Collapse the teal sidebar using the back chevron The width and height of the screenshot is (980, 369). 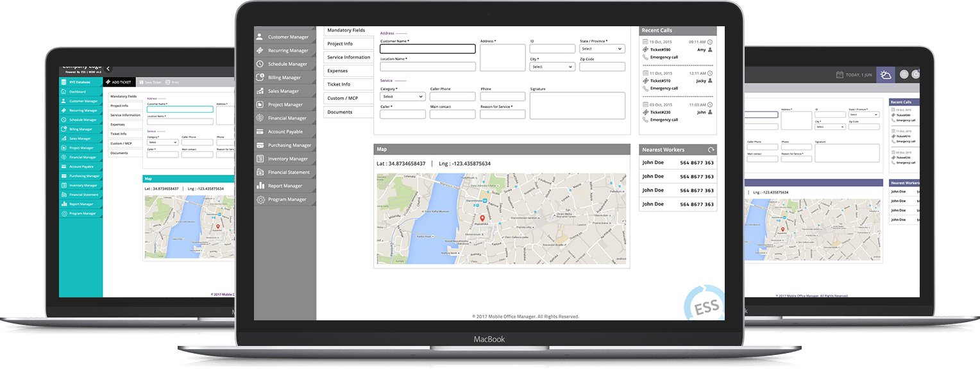click(108, 69)
